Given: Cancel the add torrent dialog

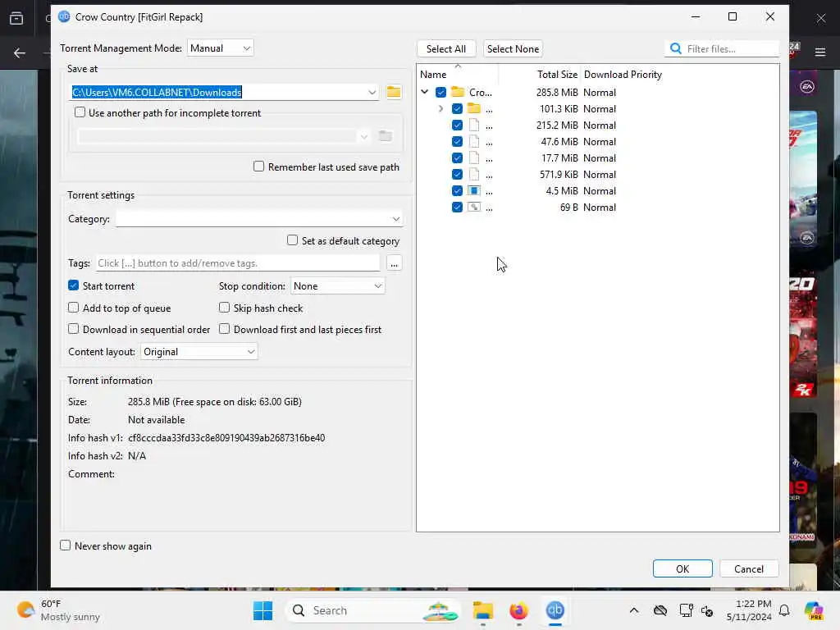Looking at the screenshot, I should tap(748, 569).
